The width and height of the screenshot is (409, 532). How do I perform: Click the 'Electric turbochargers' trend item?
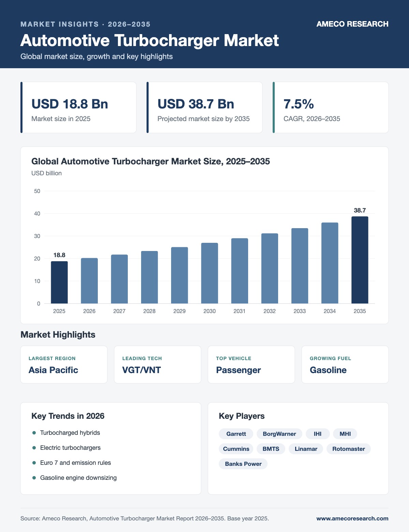(x=70, y=448)
